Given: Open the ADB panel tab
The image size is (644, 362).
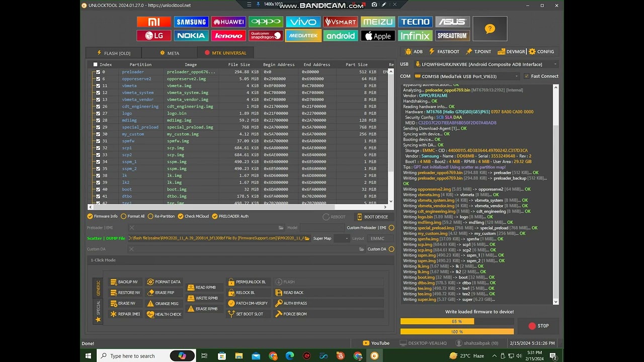Looking at the screenshot, I should 414,51.
